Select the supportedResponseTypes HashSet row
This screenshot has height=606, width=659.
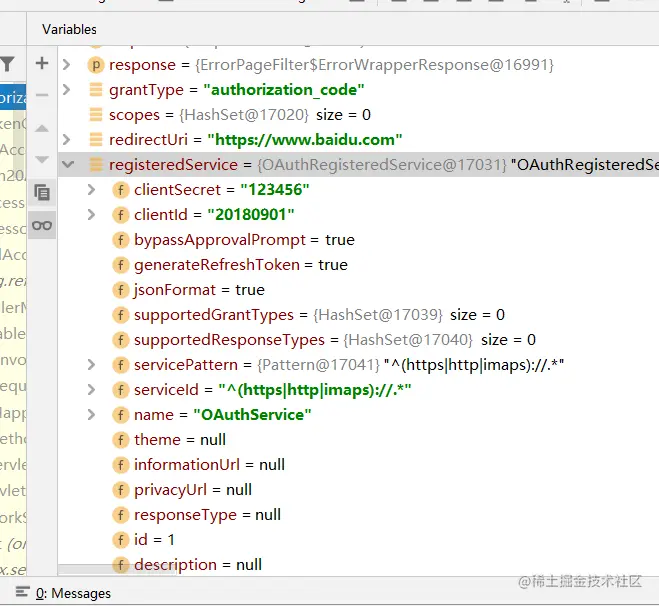[x=358, y=340]
